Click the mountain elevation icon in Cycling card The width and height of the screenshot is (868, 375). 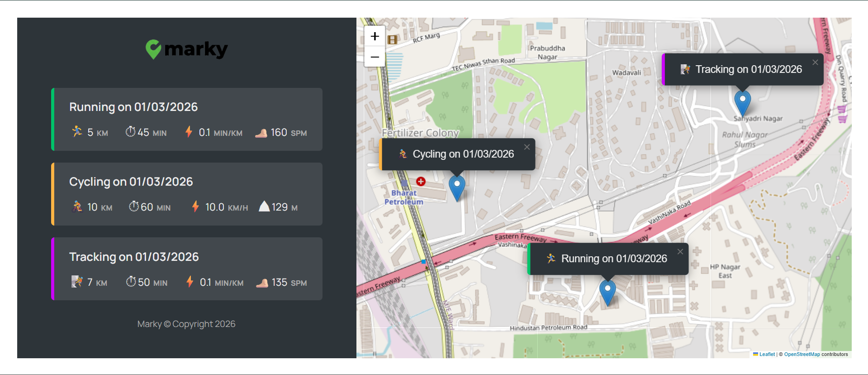click(x=264, y=207)
